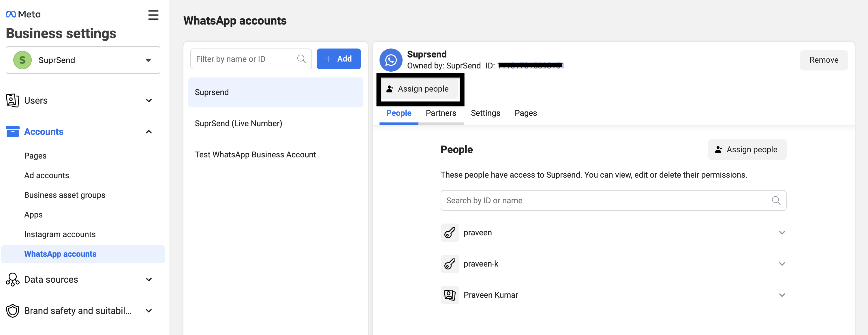Switch to the Partners tab
The height and width of the screenshot is (335, 868).
[440, 113]
